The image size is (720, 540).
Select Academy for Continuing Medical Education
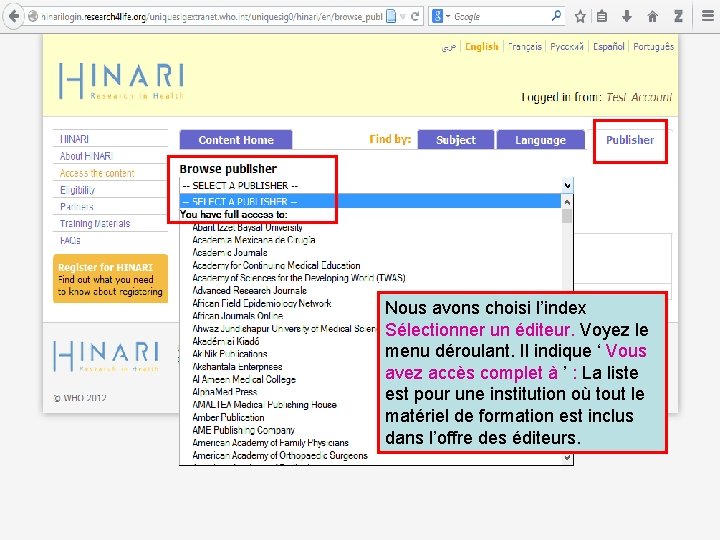click(276, 265)
